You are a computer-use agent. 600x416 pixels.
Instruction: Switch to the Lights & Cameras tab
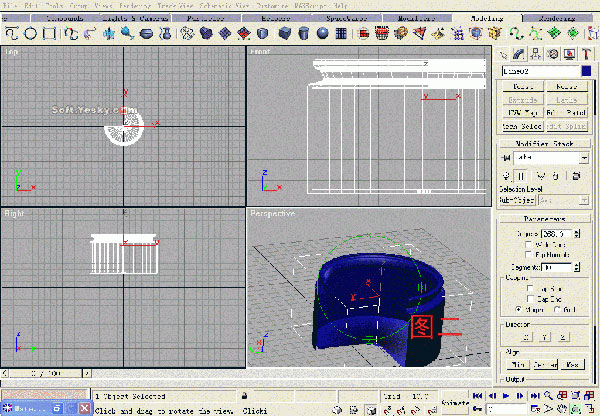tap(135, 18)
